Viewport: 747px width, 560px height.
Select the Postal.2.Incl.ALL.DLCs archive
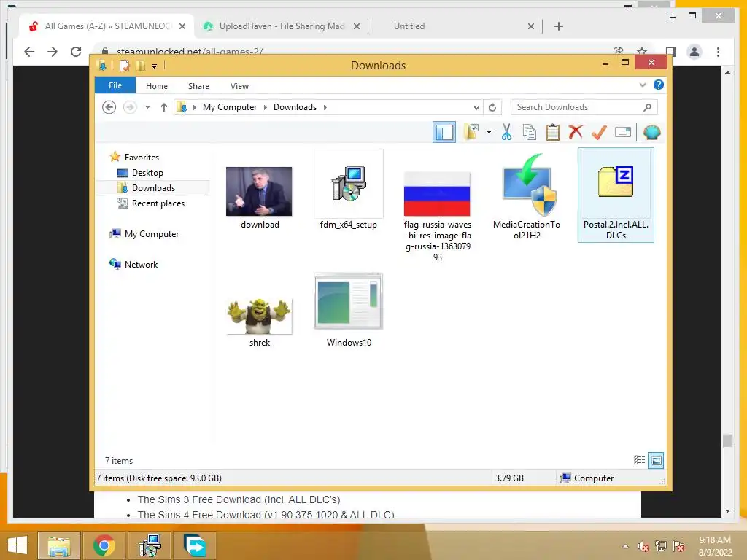click(616, 195)
